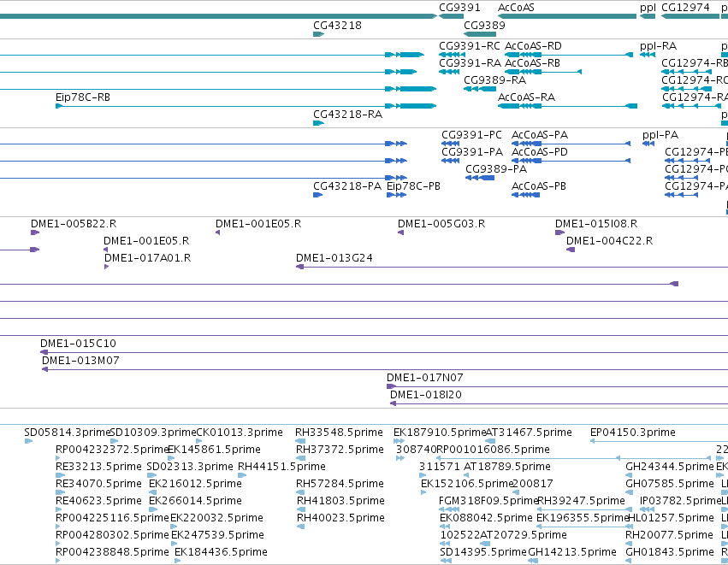Click the CG9389 gene label
The height and width of the screenshot is (565, 728).
click(484, 25)
